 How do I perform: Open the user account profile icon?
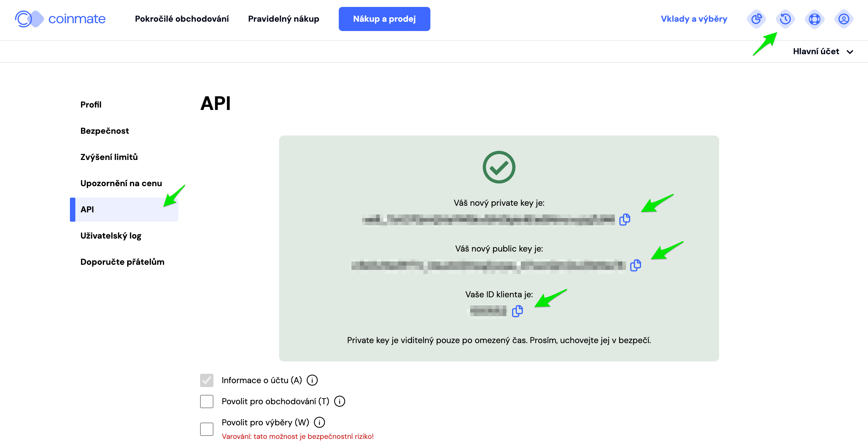pos(843,19)
